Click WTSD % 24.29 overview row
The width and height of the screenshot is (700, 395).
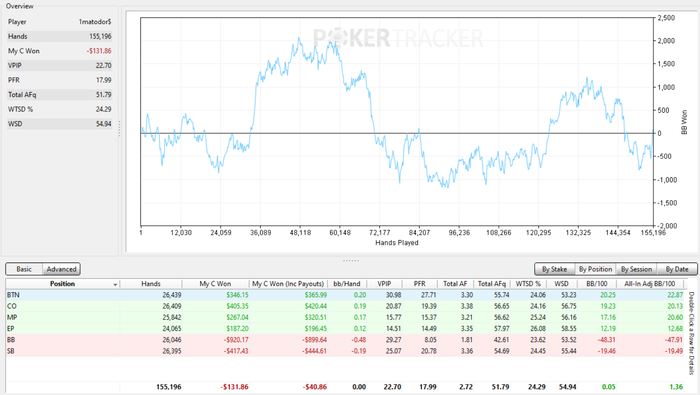click(x=59, y=109)
